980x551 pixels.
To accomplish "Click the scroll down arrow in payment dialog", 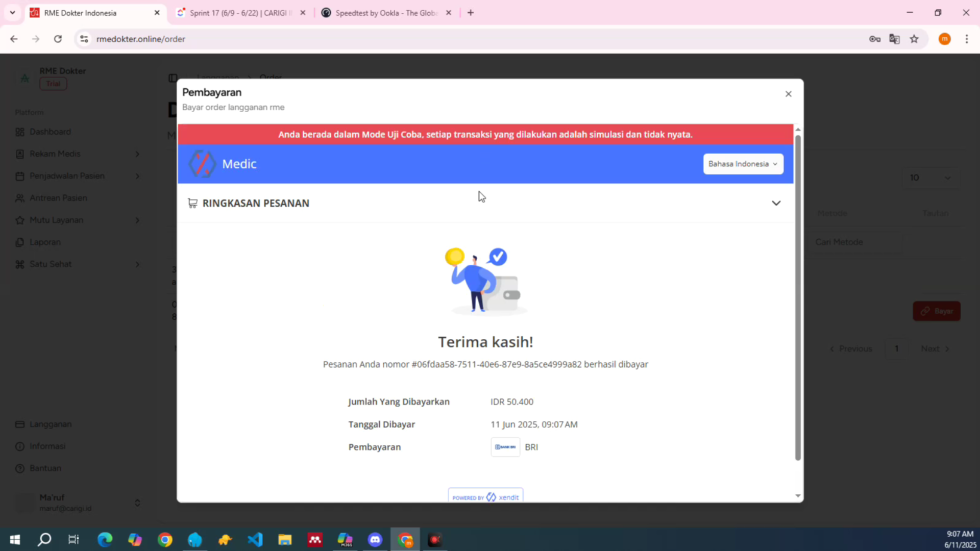I will [x=798, y=496].
